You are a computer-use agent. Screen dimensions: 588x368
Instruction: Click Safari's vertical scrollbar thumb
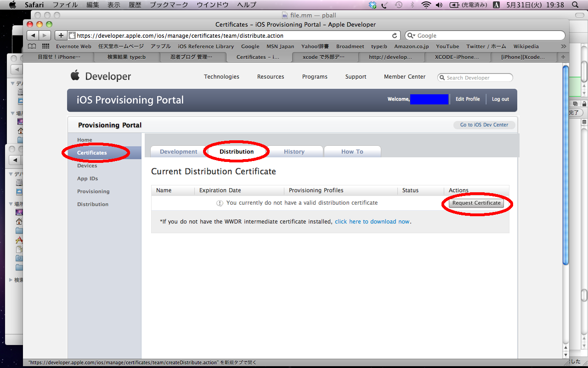(566, 166)
